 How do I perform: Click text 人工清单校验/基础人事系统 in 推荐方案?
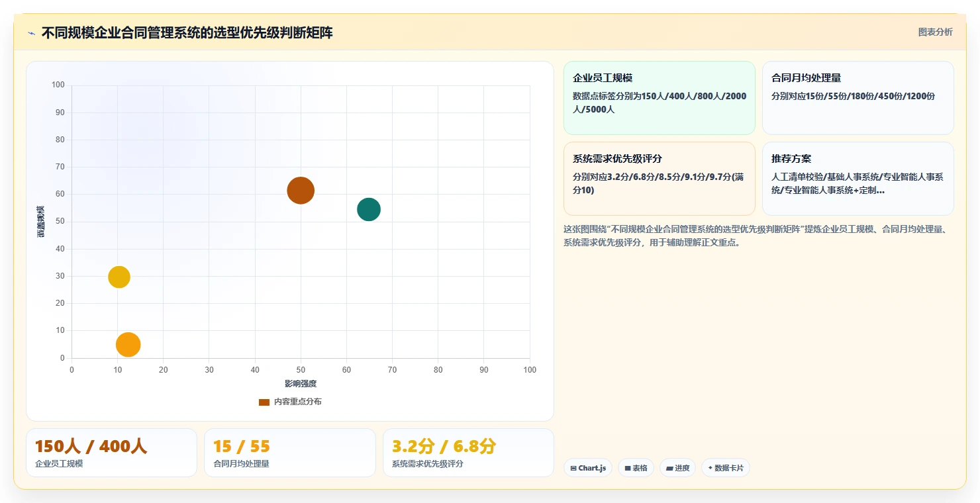(x=857, y=183)
